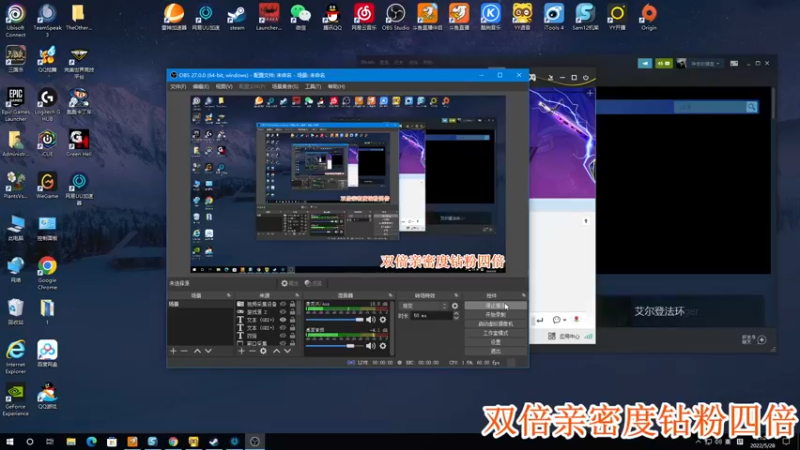The width and height of the screenshot is (800, 450).
Task: Mute the Mic/Aux speaker icon
Action: [371, 320]
